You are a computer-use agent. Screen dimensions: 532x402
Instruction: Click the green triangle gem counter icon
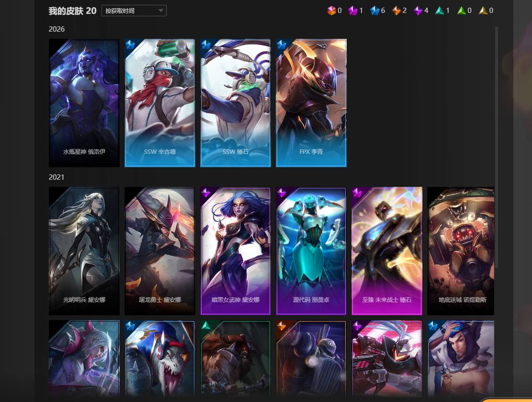tap(462, 11)
